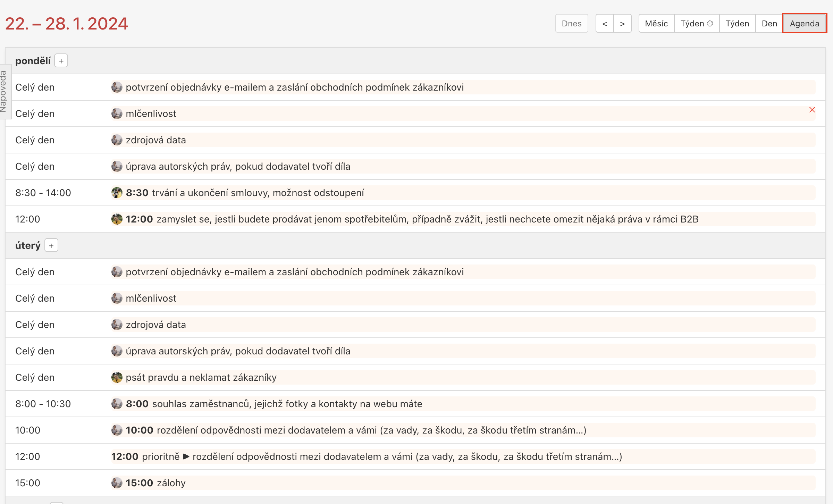Click avatar of úterý mlčenlivost event
This screenshot has height=504, width=833.
[x=117, y=298]
